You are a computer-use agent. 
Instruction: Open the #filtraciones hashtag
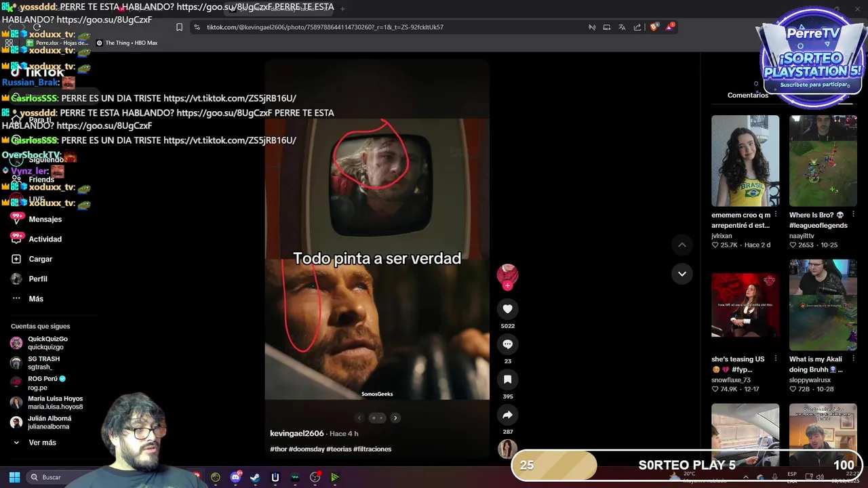coord(372,449)
